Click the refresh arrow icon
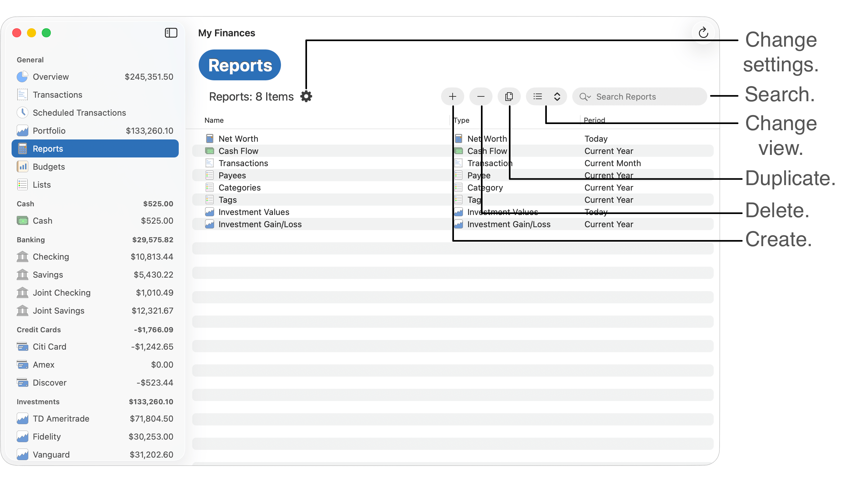The image size is (868, 482). point(703,33)
